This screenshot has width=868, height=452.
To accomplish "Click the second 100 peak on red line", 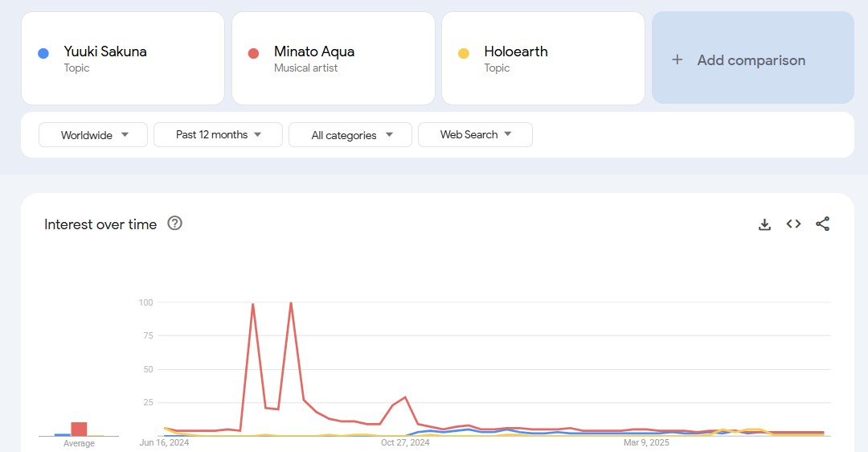I will [x=291, y=303].
